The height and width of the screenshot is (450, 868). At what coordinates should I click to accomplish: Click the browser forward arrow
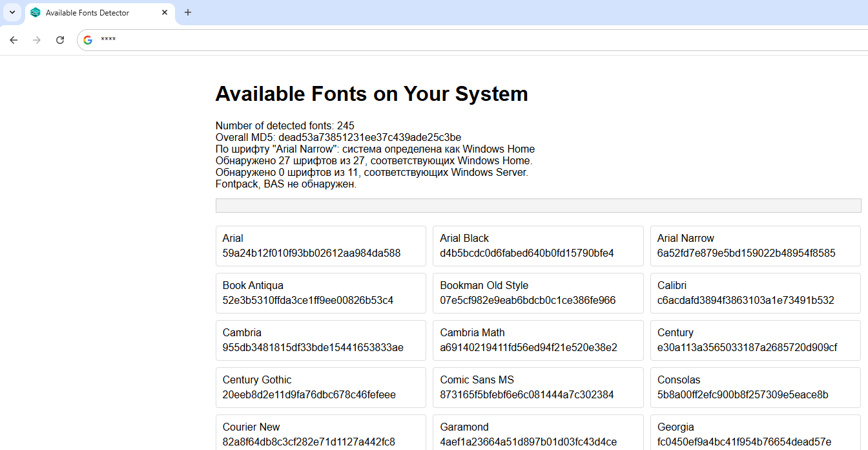point(37,39)
